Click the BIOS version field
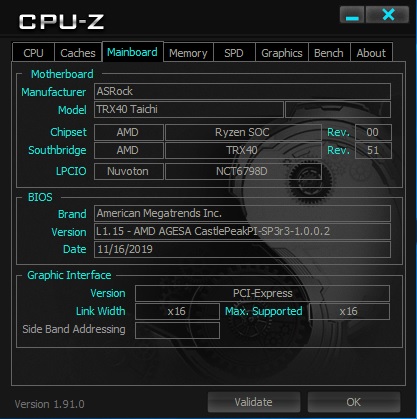 tap(242, 231)
